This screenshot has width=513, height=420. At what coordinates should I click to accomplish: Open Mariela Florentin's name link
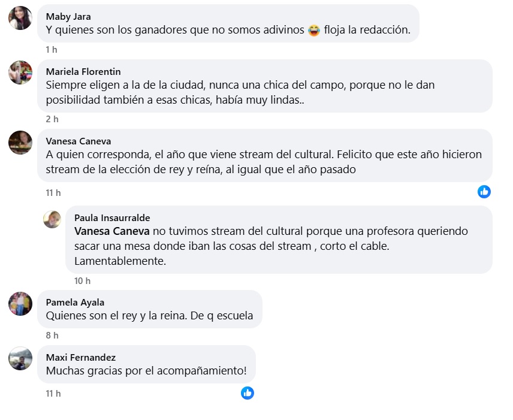tap(83, 71)
